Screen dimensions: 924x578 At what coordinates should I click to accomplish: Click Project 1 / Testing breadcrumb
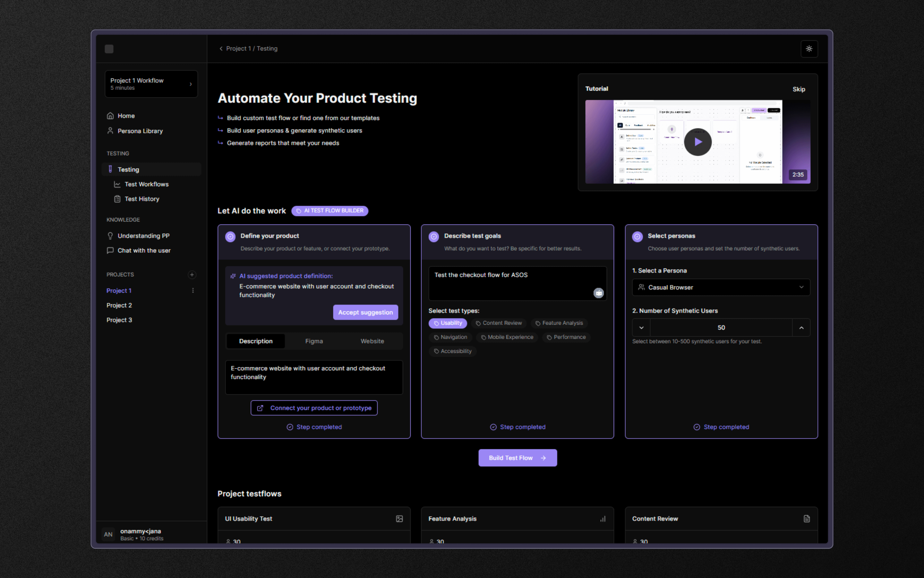click(x=252, y=48)
